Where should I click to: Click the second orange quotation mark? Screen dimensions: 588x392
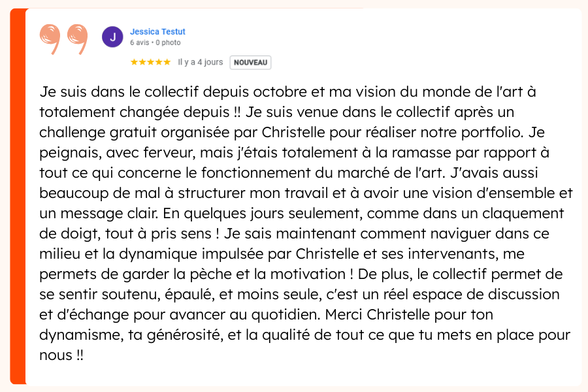[76, 39]
